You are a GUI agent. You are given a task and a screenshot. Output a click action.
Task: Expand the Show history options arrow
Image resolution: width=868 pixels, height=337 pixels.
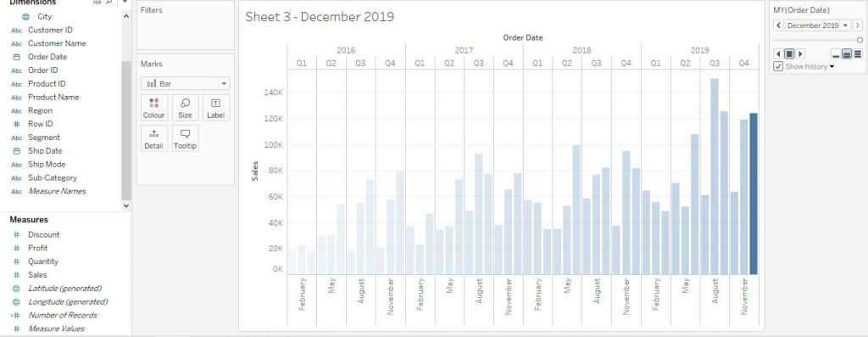pyautogui.click(x=832, y=67)
